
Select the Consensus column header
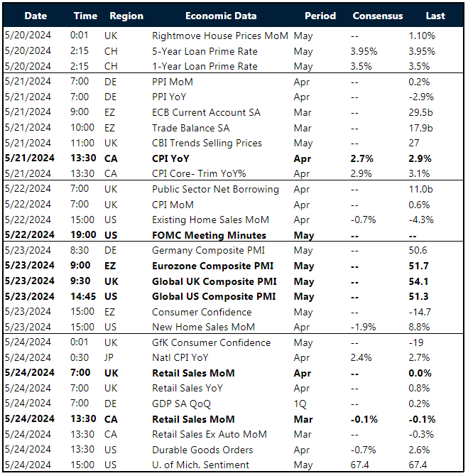[x=377, y=16]
